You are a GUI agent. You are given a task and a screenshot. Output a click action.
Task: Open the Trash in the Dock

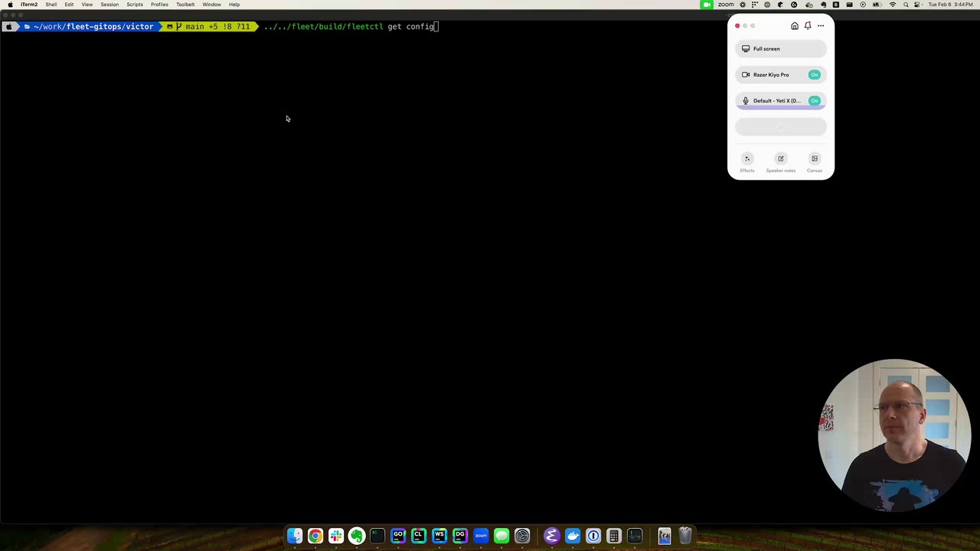[685, 536]
